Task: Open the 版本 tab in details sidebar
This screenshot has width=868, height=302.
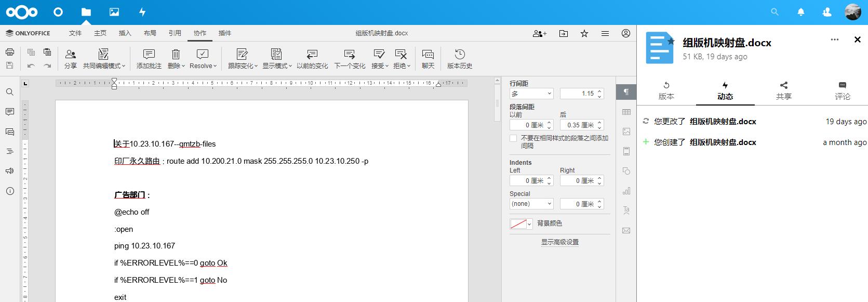Action: tap(666, 91)
